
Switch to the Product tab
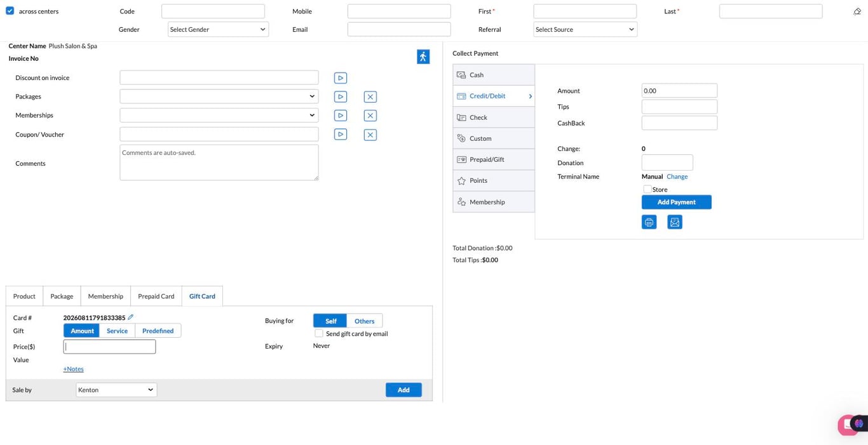coord(24,296)
